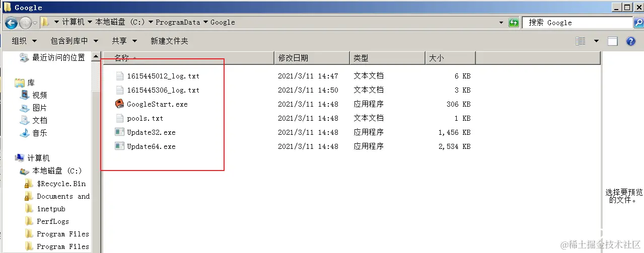Click the change view icon
This screenshot has height=253, width=644.
(581, 41)
